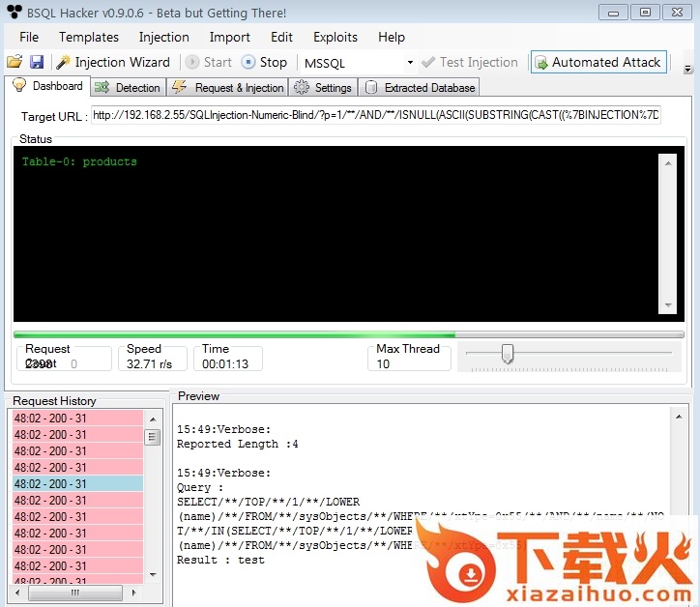Open the Settings tab with gear icon
This screenshot has width=700, height=607.
coord(323,87)
